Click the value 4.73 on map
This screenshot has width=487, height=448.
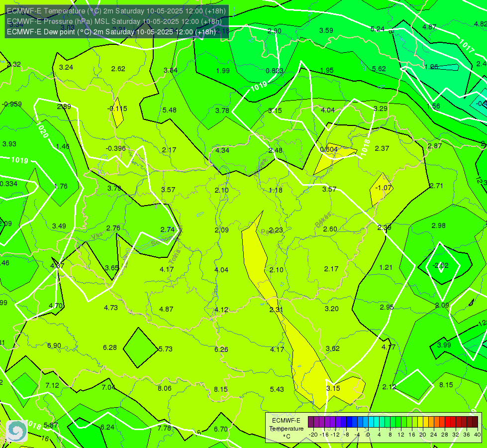tap(110, 308)
